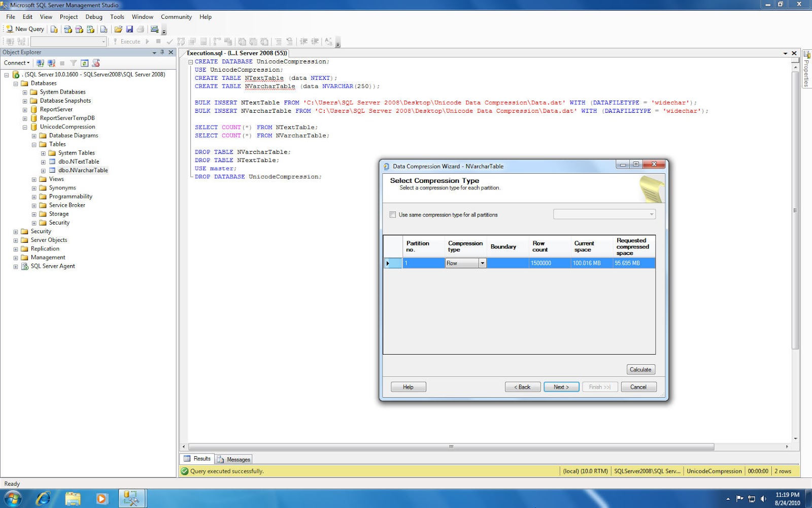
Task: Switch to the Results tab
Action: tap(197, 459)
